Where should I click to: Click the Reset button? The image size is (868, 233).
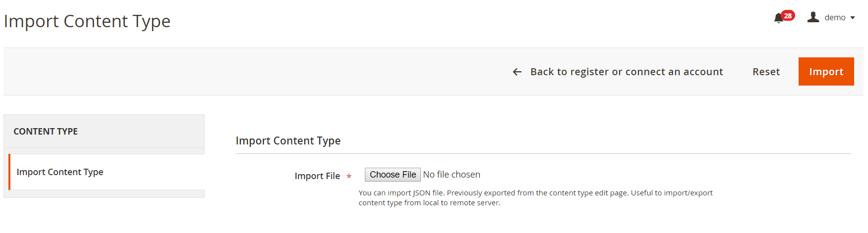(x=766, y=72)
